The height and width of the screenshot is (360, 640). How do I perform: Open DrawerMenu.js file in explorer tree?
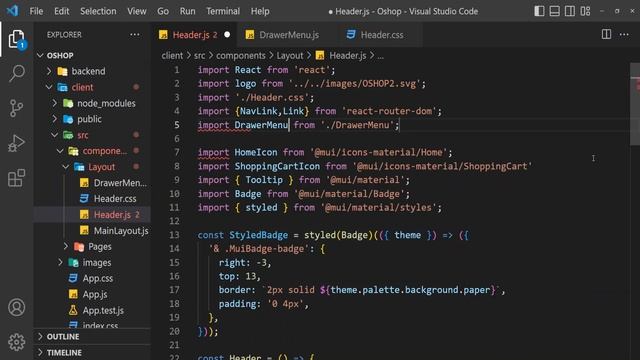92,183
